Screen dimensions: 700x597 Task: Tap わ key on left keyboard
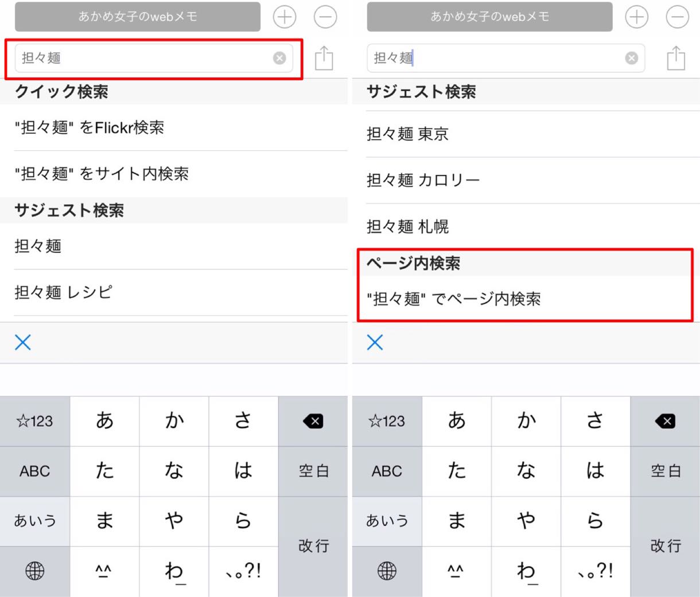pos(174,571)
